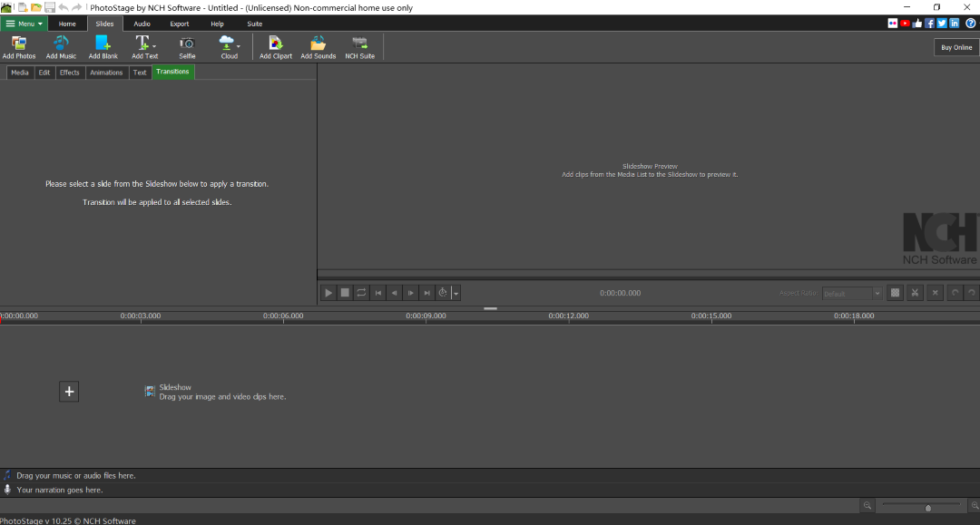Viewport: 980px width, 525px height.
Task: Insert a blank slide with Add Blank
Action: (x=103, y=47)
